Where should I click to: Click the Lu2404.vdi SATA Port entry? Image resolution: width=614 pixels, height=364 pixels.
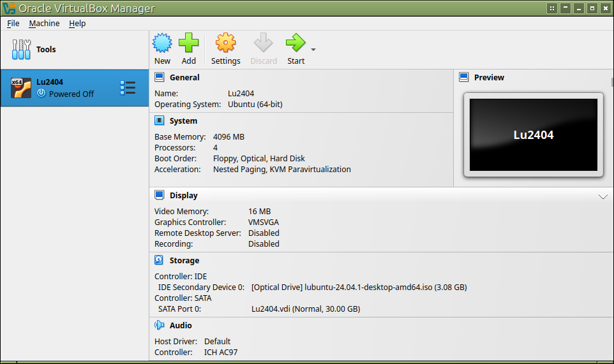[x=305, y=309]
